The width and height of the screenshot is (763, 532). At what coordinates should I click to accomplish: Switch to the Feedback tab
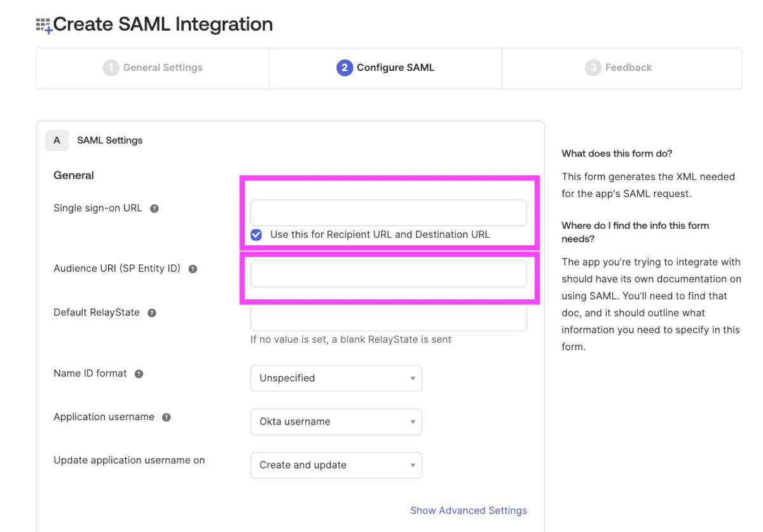pos(628,68)
